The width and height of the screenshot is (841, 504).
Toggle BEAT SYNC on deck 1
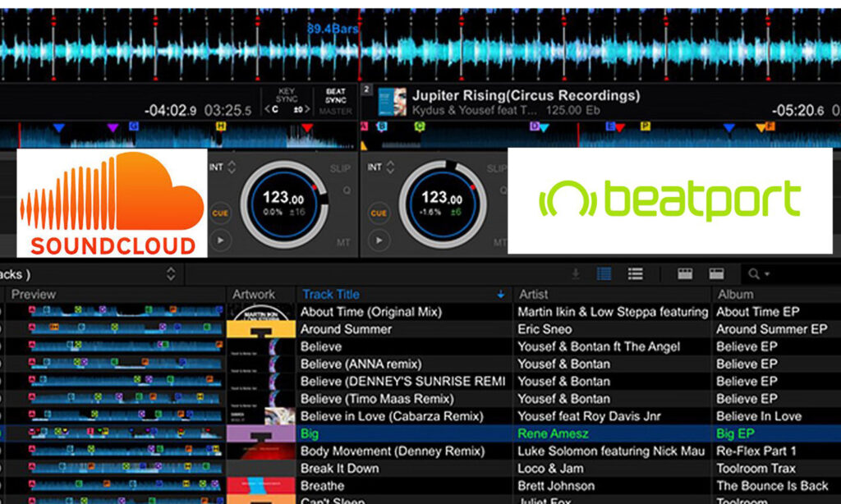pos(336,95)
